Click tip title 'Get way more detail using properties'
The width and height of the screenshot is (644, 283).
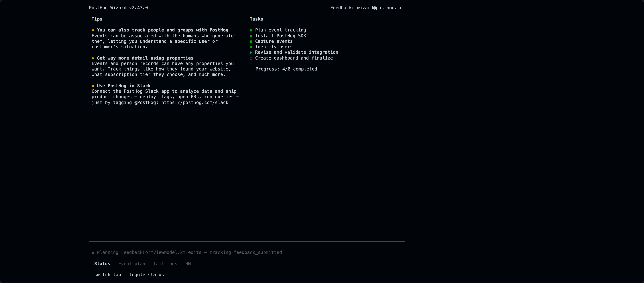point(145,58)
